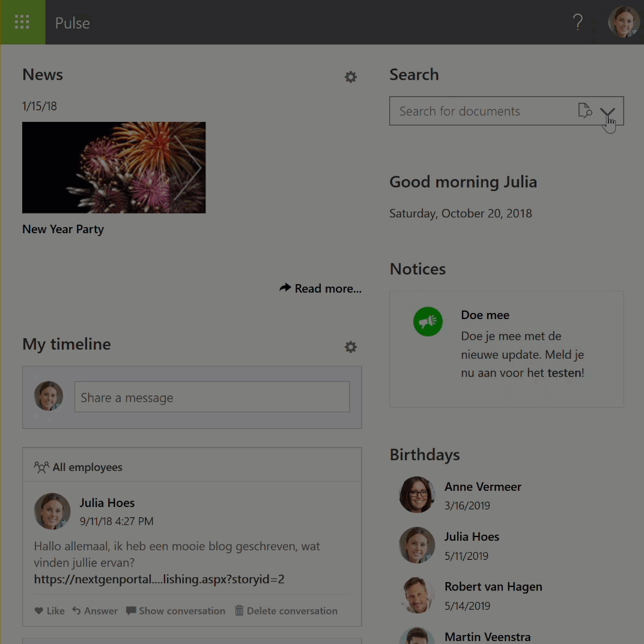Screen dimensions: 644x644
Task: Click Julia Hoes post avatar in timeline
Action: tap(52, 511)
